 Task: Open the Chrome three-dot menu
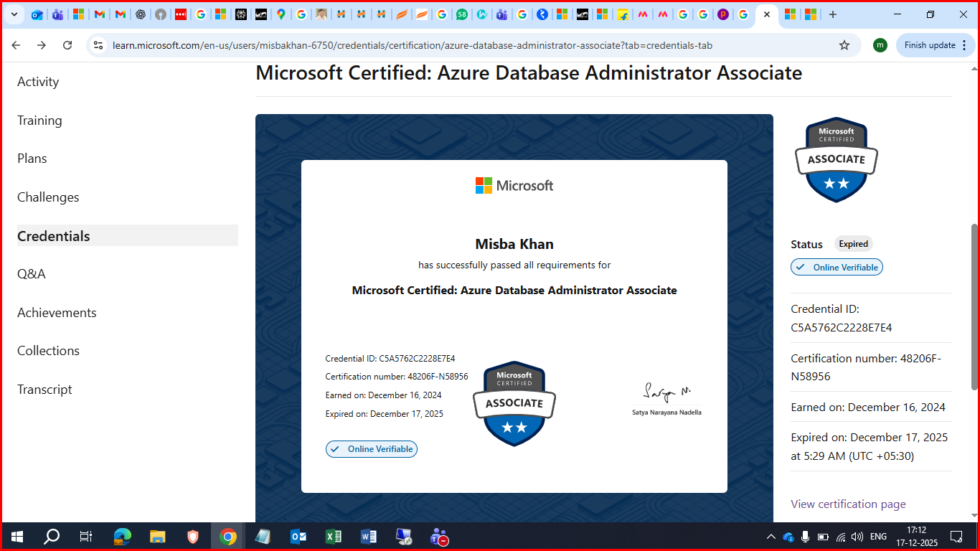(x=963, y=45)
